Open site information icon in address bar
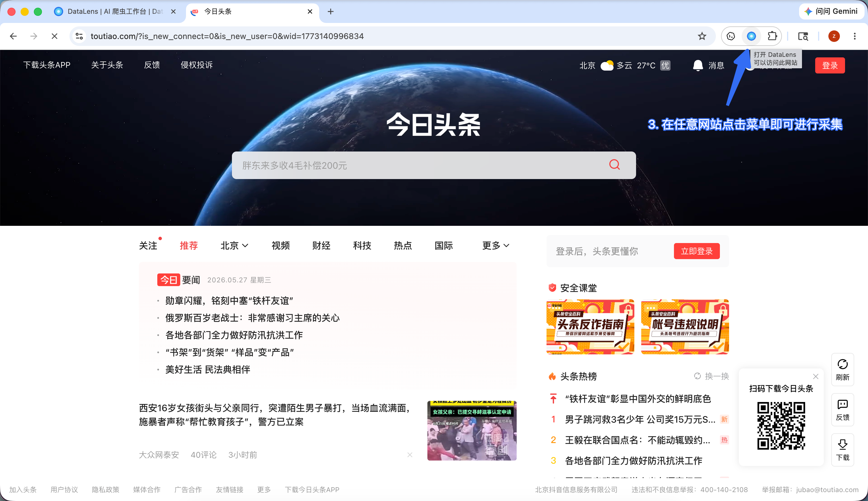Image resolution: width=868 pixels, height=501 pixels. click(79, 36)
